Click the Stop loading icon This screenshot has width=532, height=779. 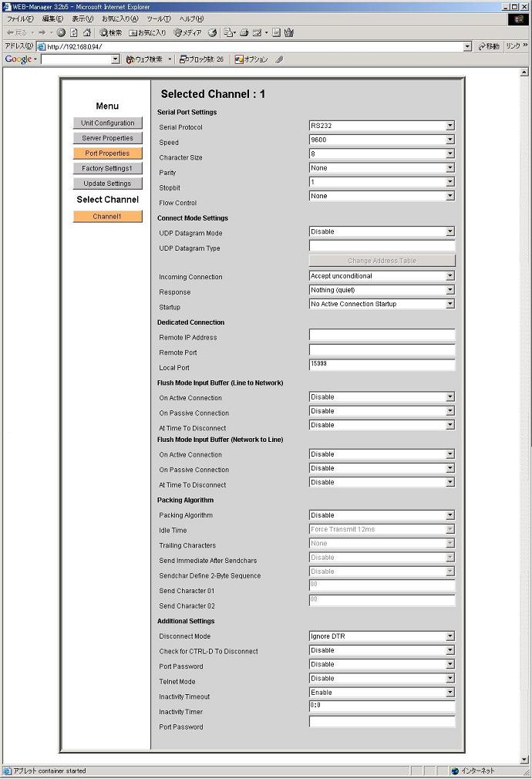pyautogui.click(x=61, y=33)
